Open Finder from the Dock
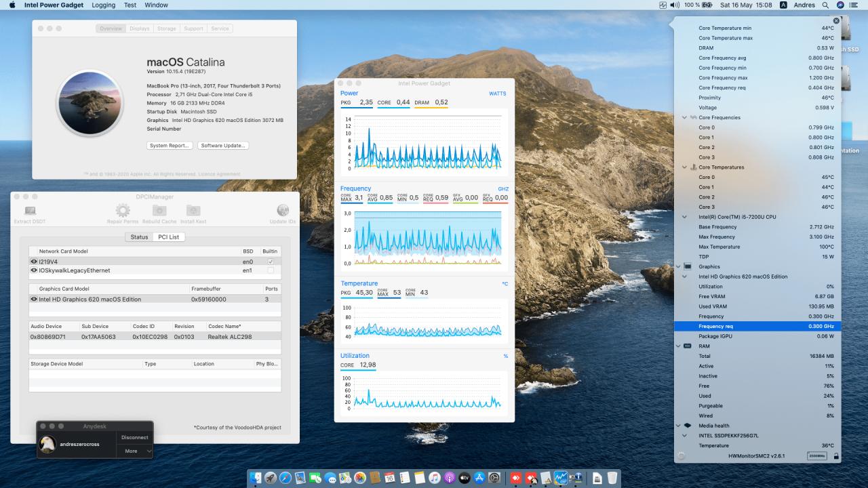Screen dimensions: 868x488 click(x=256, y=478)
